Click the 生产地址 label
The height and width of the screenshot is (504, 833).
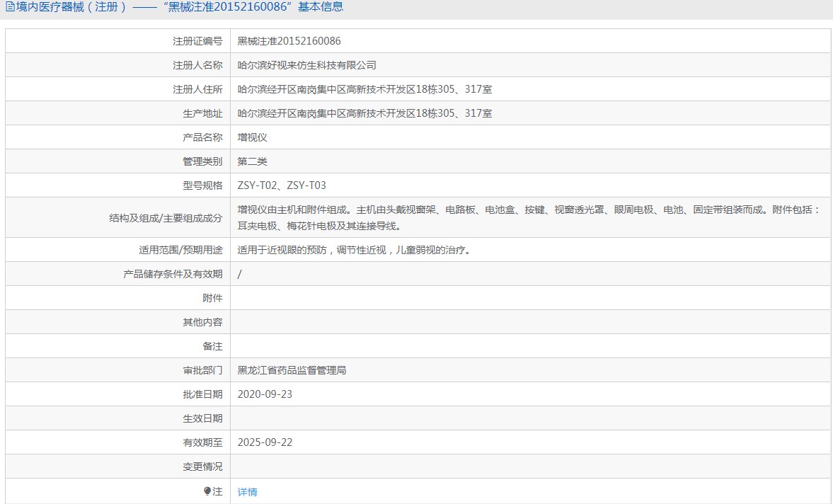click(x=202, y=113)
